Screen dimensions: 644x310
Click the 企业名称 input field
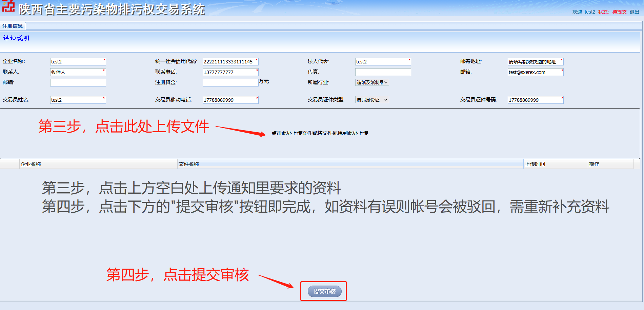click(x=78, y=61)
